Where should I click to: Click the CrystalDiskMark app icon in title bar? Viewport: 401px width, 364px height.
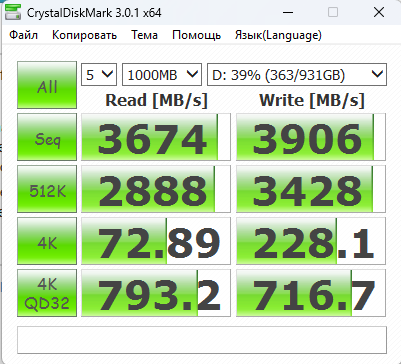pyautogui.click(x=13, y=13)
